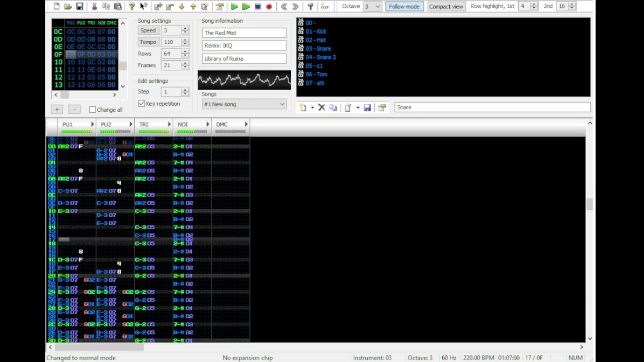Image resolution: width=644 pixels, height=362 pixels.
Task: Click the pattern editor vertical scrollbar thumb
Action: tap(590, 204)
